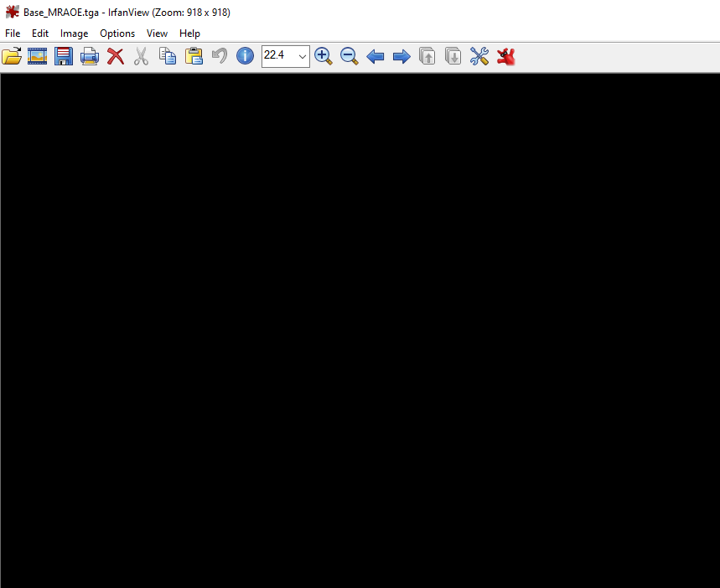Open Properties/Settings wrench icon
This screenshot has height=588, width=720.
click(x=479, y=56)
